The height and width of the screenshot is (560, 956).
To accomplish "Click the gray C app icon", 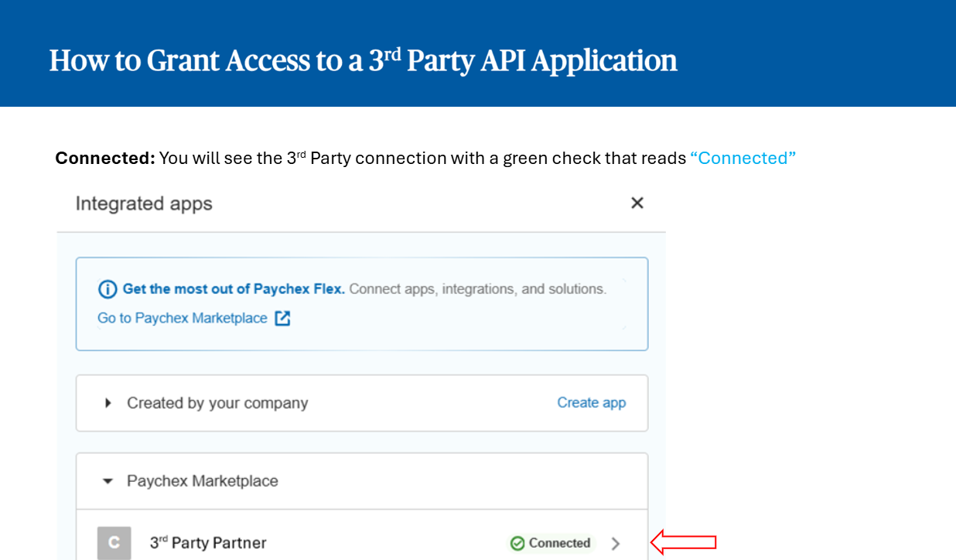I will point(114,543).
